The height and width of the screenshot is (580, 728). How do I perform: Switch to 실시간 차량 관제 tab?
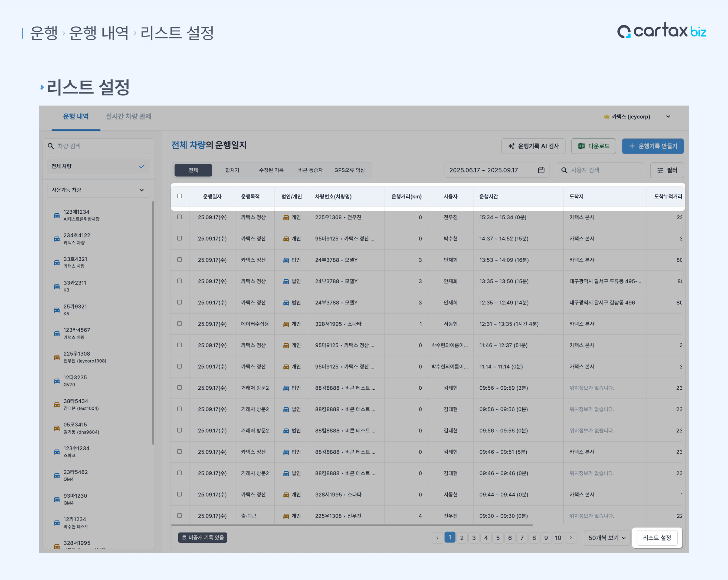tap(128, 116)
